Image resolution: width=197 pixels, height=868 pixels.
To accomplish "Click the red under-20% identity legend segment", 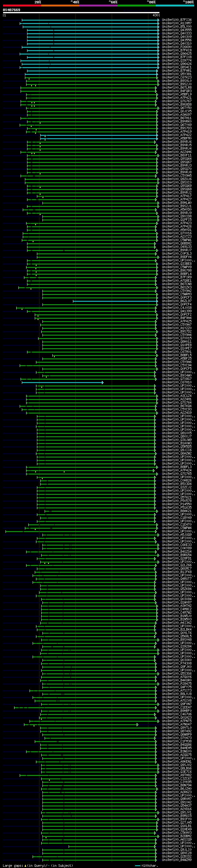I will click(22, 6).
